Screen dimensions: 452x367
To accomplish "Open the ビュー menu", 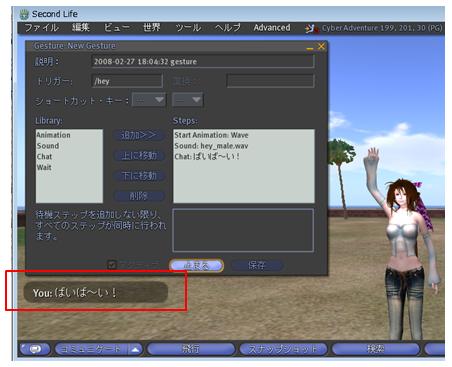I will tap(117, 28).
